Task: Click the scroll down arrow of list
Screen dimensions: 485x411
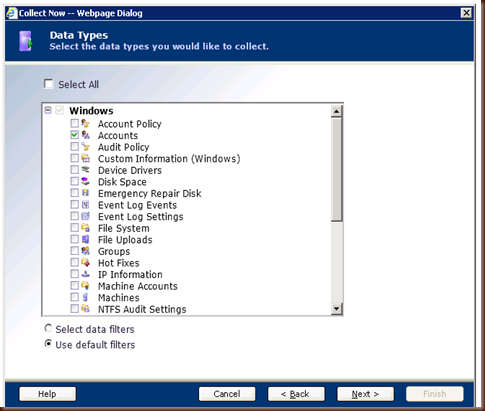Action: pos(336,308)
